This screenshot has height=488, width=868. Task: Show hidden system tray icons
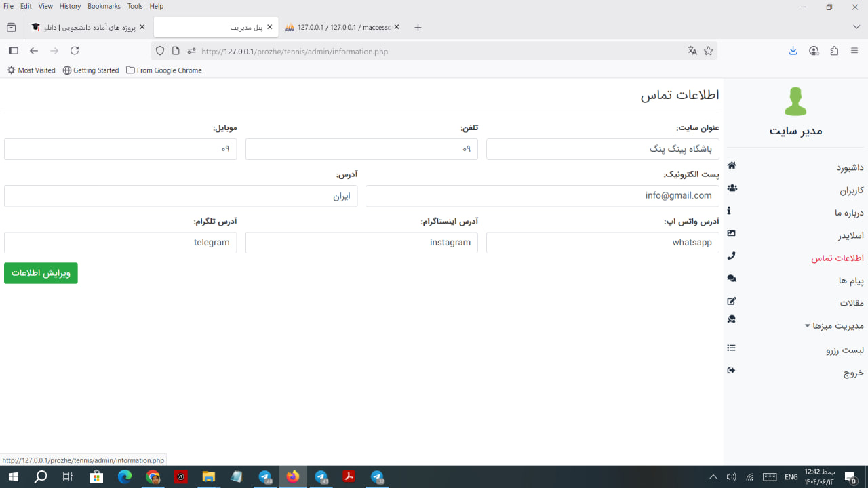pos(713,477)
